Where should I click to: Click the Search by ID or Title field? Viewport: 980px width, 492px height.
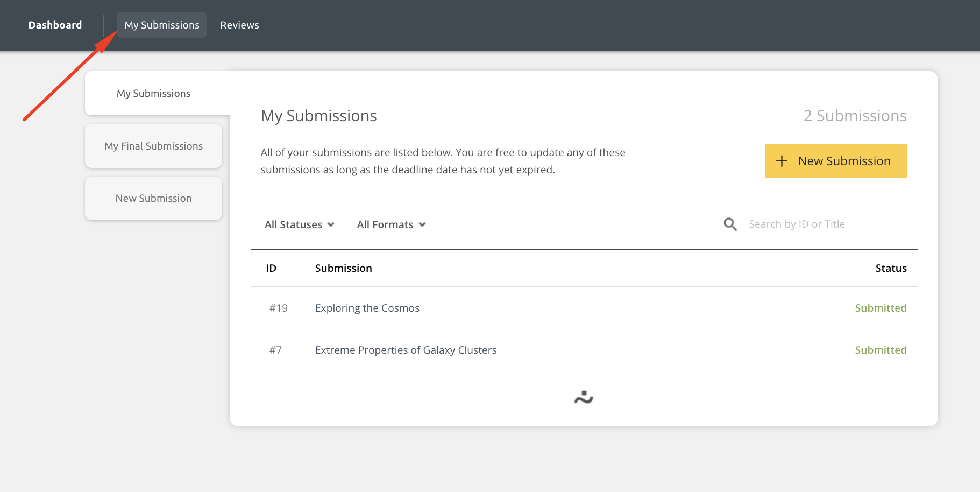coord(796,224)
